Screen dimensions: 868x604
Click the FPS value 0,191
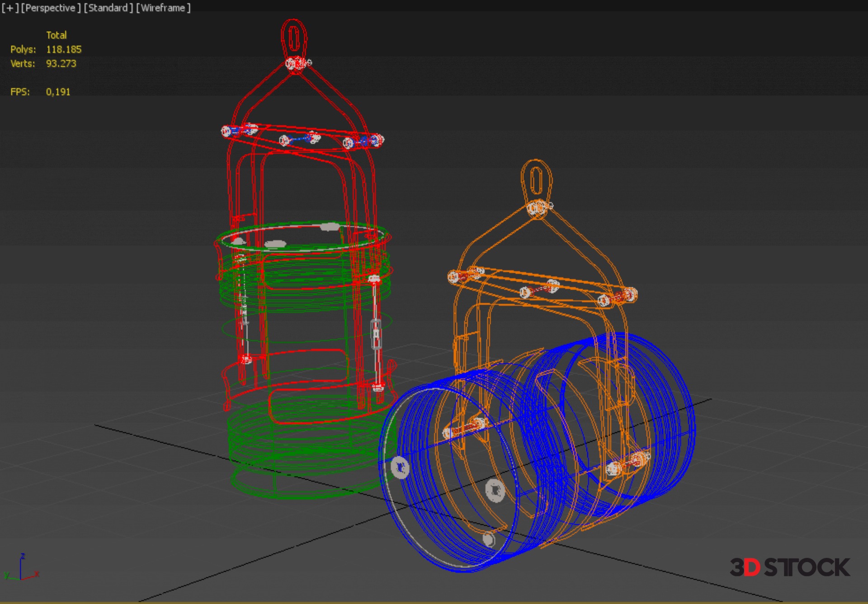[58, 92]
